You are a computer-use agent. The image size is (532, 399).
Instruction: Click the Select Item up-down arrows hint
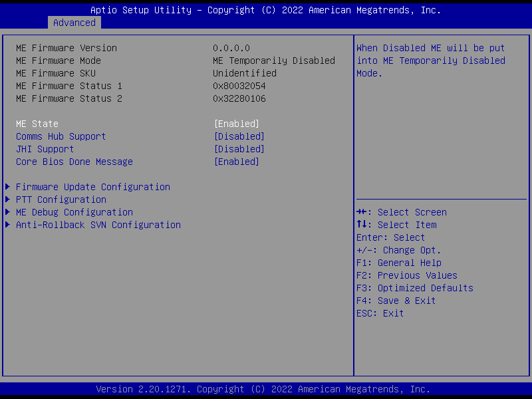tap(396, 225)
